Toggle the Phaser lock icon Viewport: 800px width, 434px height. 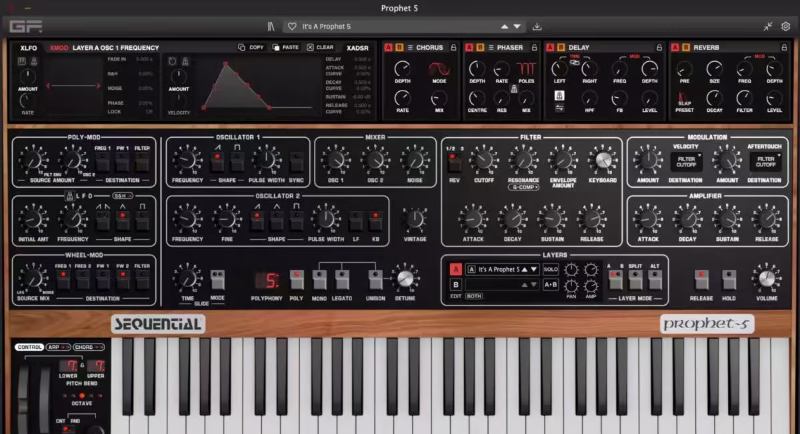pyautogui.click(x=534, y=47)
